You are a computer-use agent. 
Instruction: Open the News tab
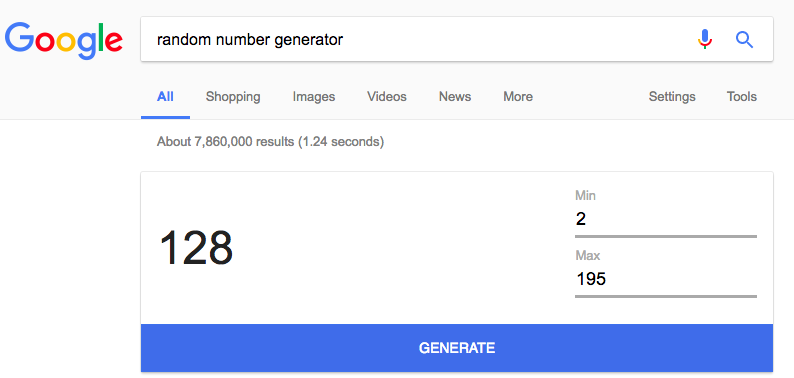pyautogui.click(x=455, y=96)
